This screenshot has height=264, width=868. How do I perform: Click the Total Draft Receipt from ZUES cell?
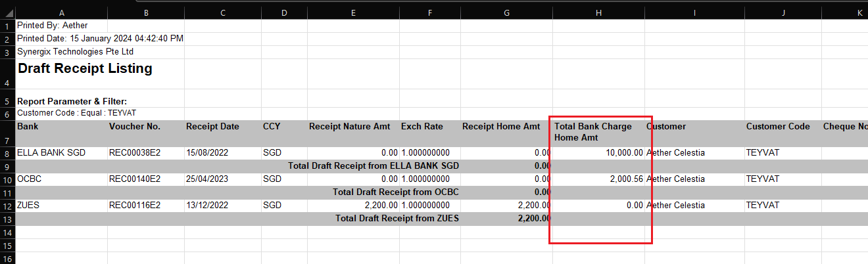click(x=397, y=219)
